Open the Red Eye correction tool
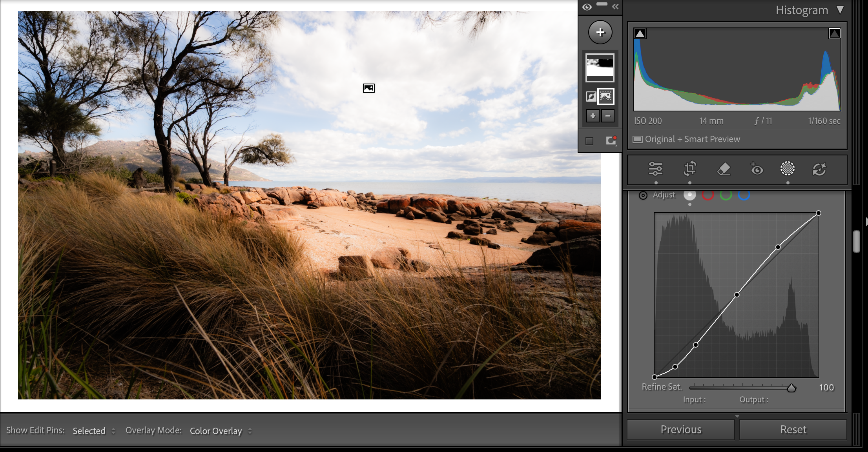This screenshot has height=452, width=868. tap(756, 169)
